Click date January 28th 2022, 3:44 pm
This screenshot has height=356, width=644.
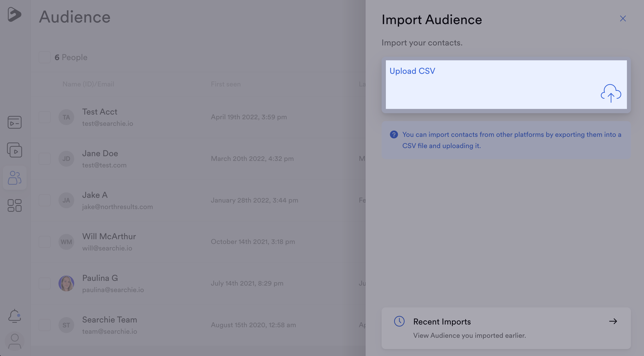[x=254, y=200]
